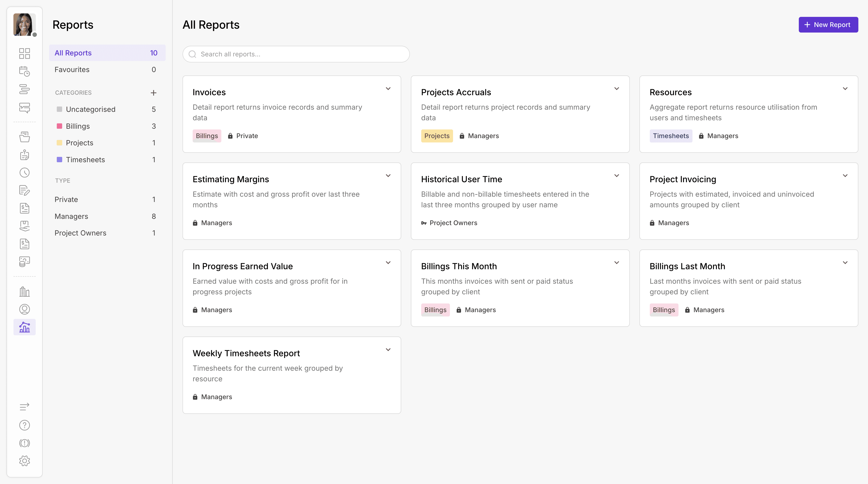Click the New Report button
This screenshot has height=484, width=868.
(828, 25)
